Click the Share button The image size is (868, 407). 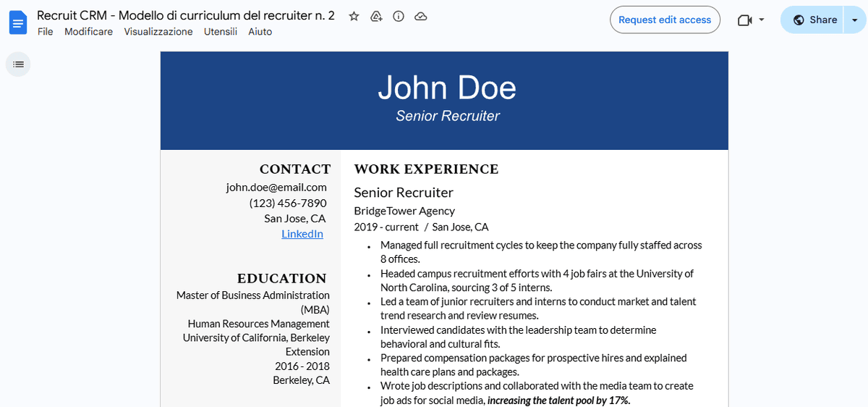(x=814, y=20)
